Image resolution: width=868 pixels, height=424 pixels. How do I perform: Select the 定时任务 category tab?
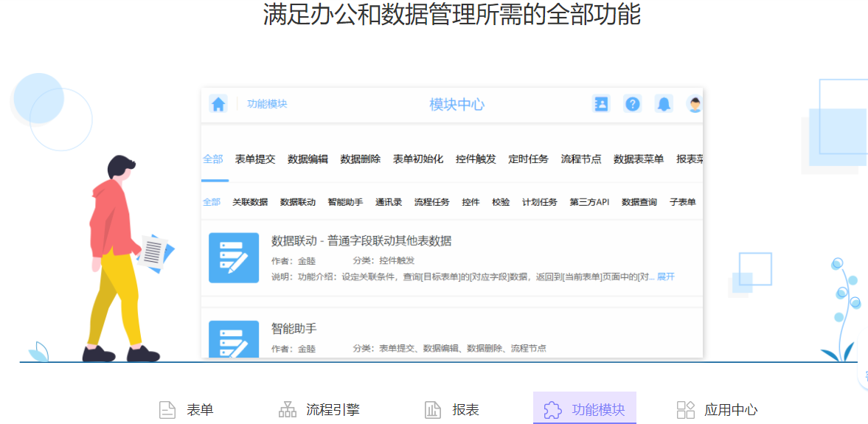pos(528,159)
